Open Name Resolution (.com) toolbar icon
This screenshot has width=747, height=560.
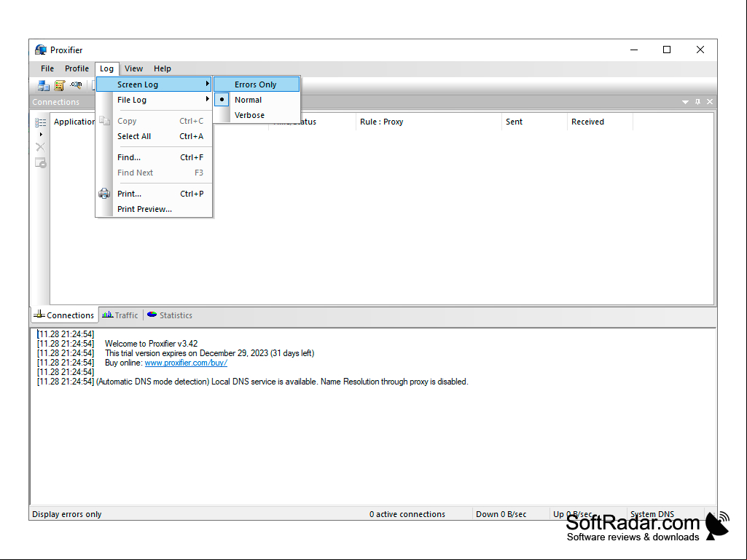[76, 85]
